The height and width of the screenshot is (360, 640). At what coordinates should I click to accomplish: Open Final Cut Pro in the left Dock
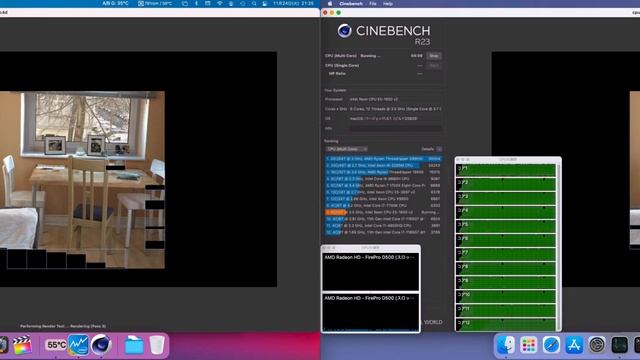pyautogui.click(x=22, y=345)
